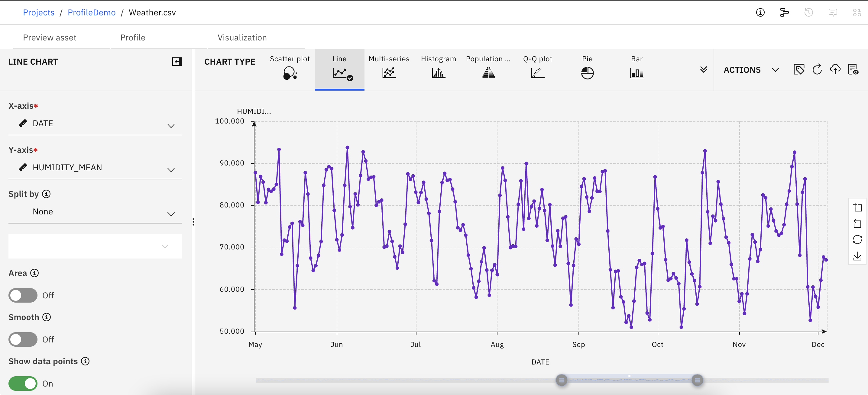Refresh the chart with the reload icon
Image resolution: width=868 pixels, height=395 pixels.
pos(818,70)
